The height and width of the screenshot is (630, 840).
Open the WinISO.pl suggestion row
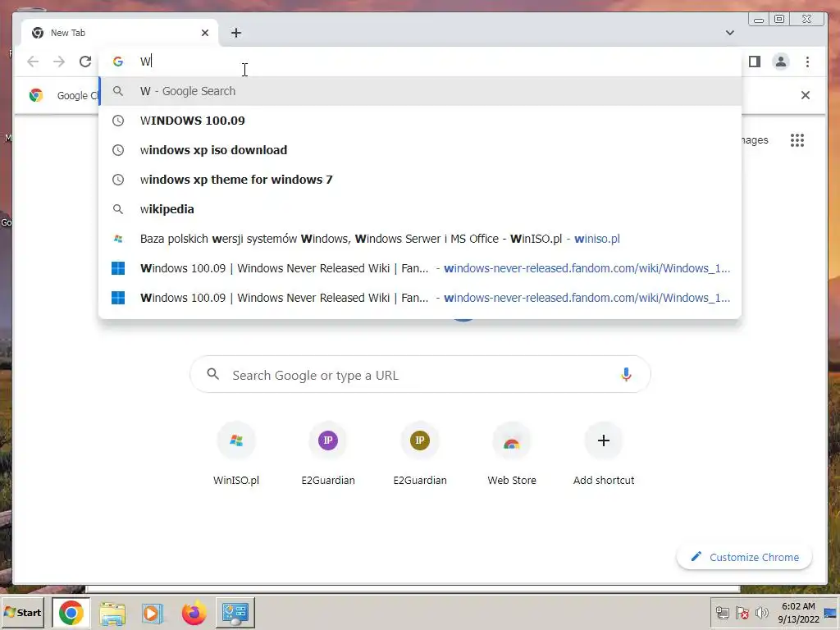click(420, 239)
